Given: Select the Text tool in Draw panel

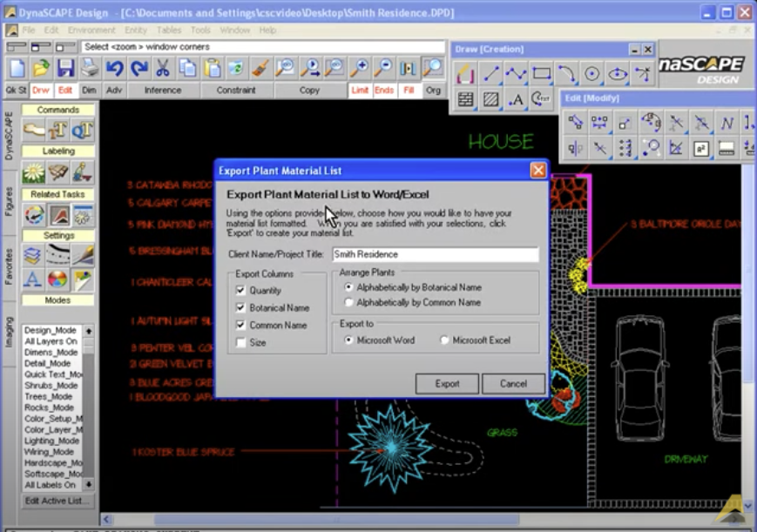Looking at the screenshot, I should pyautogui.click(x=516, y=99).
